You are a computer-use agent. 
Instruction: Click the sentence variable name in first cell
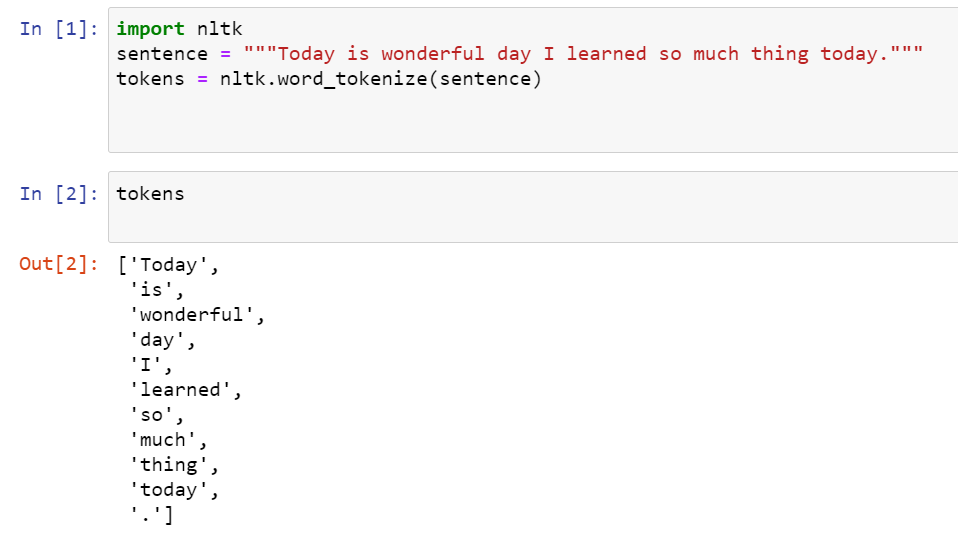162,54
